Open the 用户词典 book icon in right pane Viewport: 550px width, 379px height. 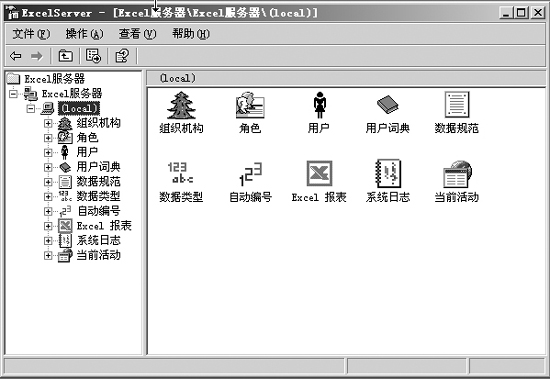click(x=388, y=104)
